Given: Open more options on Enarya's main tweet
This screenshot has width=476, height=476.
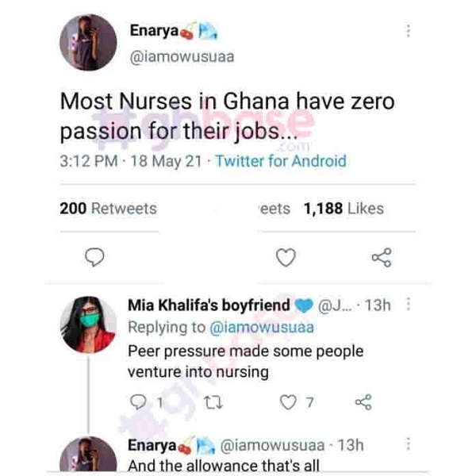Looking at the screenshot, I should (409, 31).
